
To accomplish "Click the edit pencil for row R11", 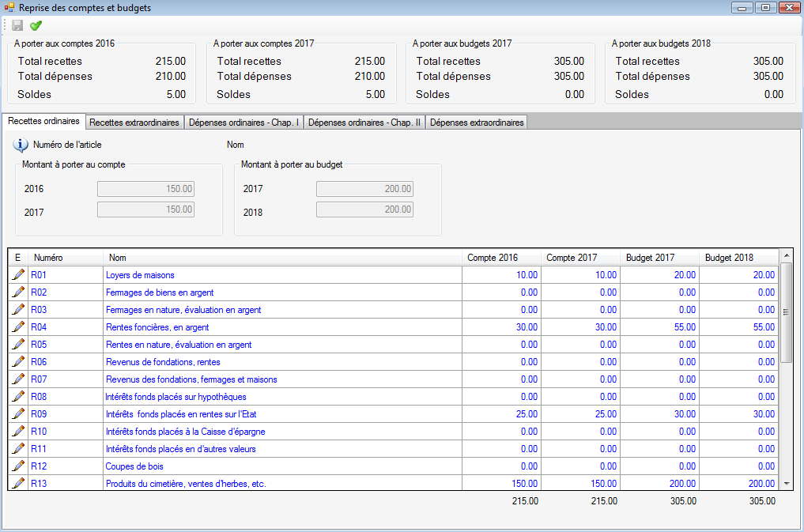I will tap(18, 448).
